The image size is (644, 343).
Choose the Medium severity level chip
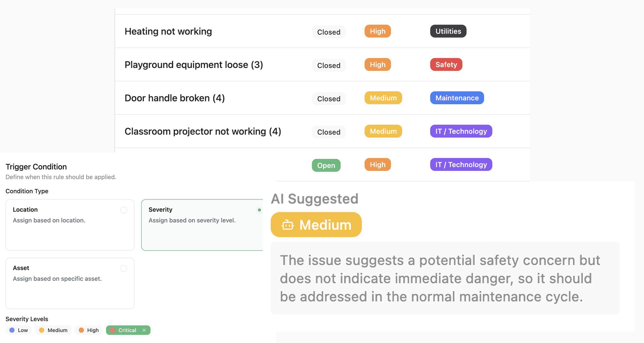(53, 330)
